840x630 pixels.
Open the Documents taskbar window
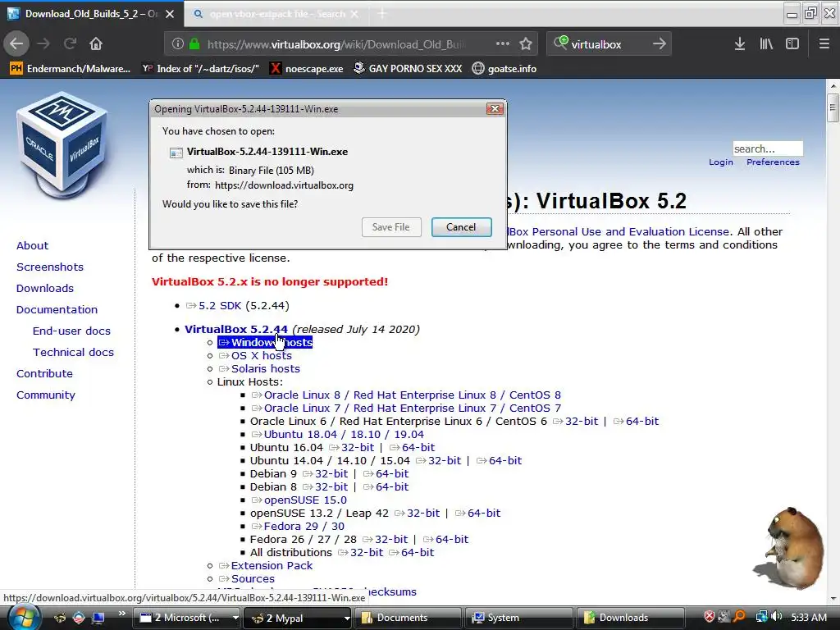click(409, 618)
